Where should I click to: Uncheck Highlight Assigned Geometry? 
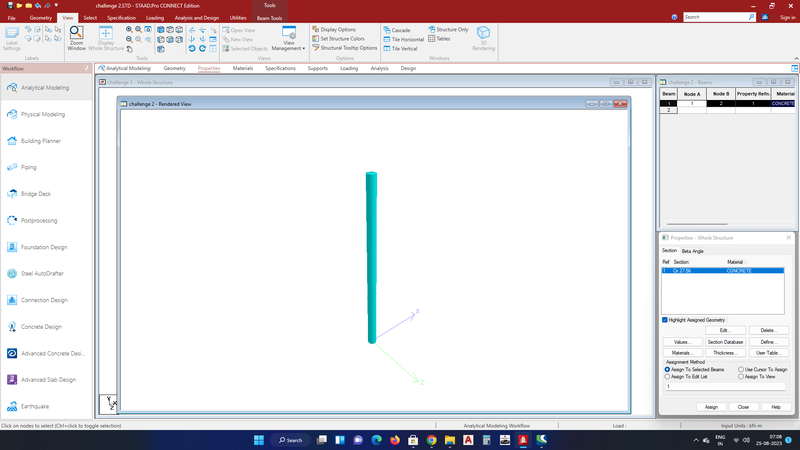coord(665,320)
